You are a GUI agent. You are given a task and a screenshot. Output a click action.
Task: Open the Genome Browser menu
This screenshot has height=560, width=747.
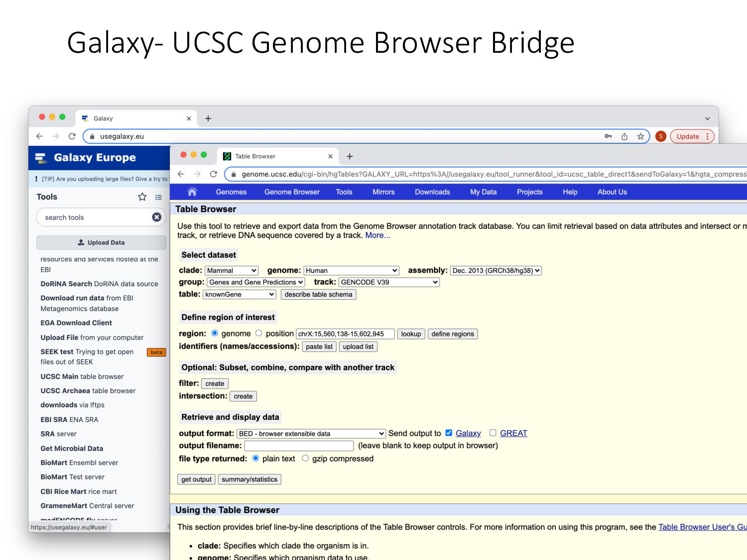(292, 192)
